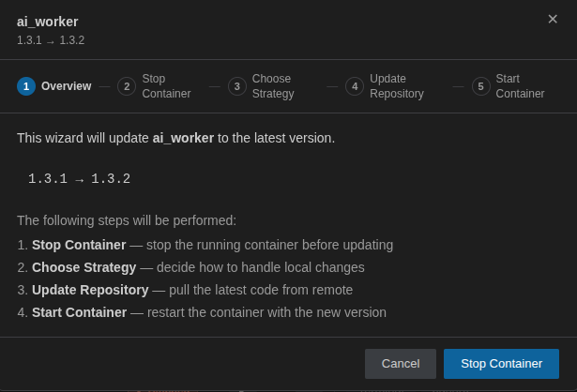Go to the Stop Container step label
Image resolution: width=577 pixels, height=392 pixels.
166,86
